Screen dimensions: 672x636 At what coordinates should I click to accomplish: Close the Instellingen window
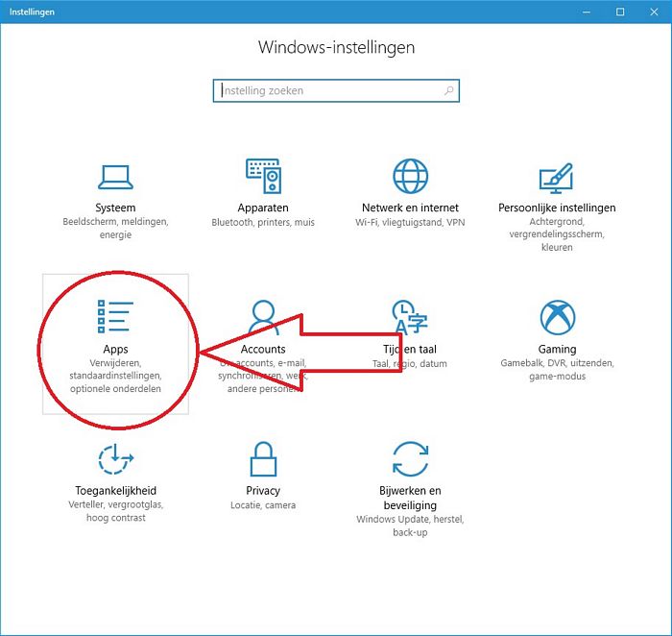[654, 12]
